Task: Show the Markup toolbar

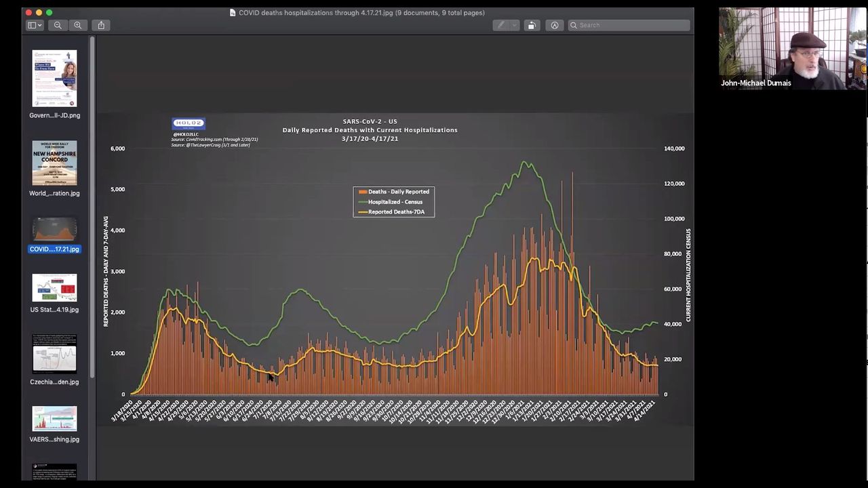Action: pos(555,25)
